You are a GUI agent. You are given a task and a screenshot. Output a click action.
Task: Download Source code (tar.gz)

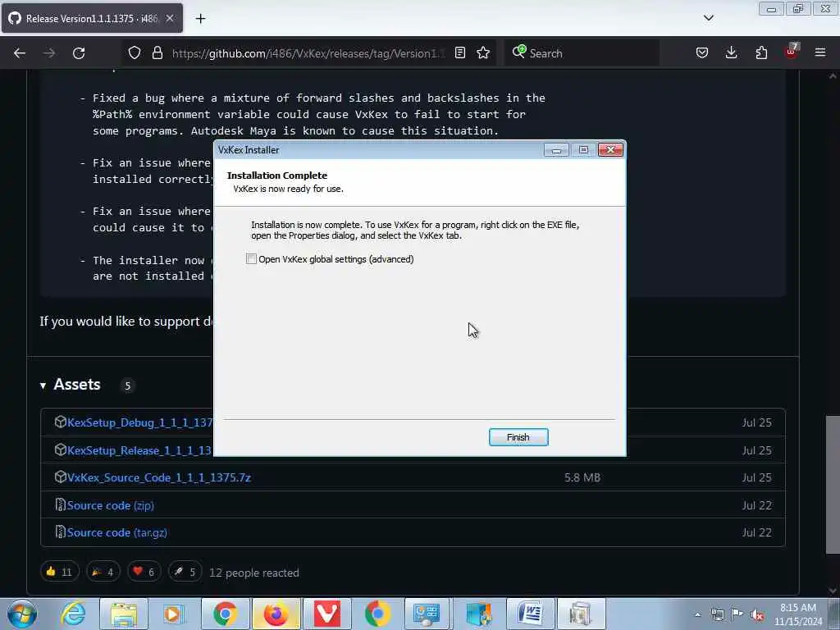(116, 532)
